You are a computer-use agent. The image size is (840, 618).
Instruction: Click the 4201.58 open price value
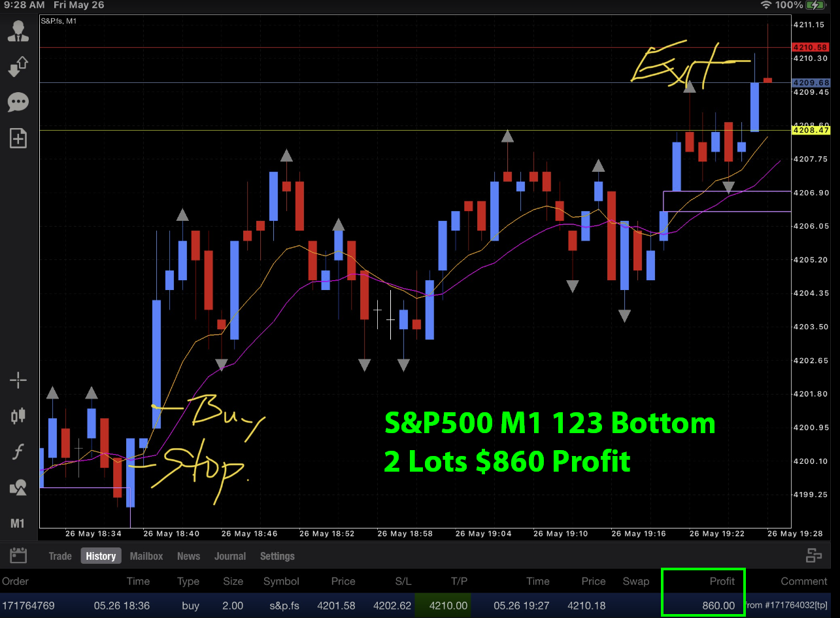pyautogui.click(x=336, y=606)
